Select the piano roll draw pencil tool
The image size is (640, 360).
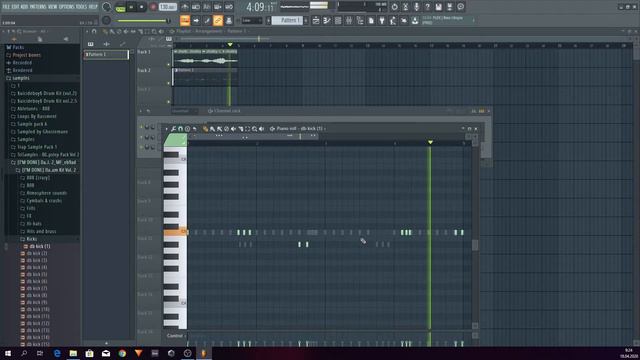click(205, 129)
